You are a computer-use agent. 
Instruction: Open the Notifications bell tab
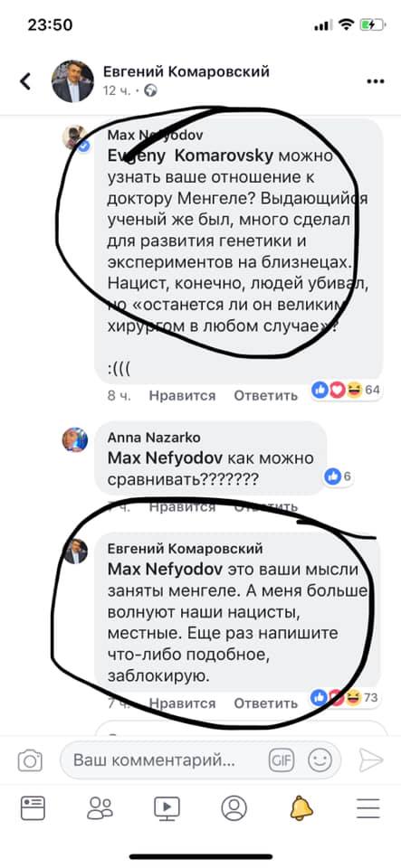pyautogui.click(x=301, y=808)
